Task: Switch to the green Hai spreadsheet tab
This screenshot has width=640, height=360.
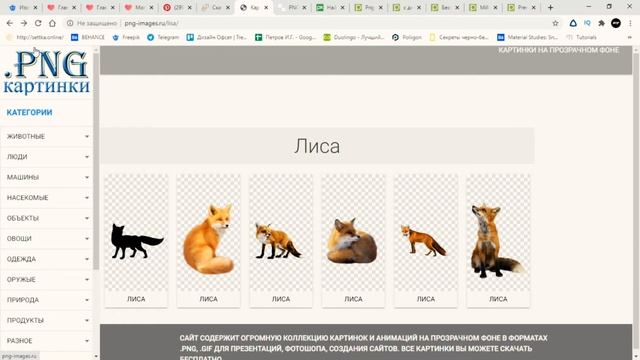Action: [331, 7]
